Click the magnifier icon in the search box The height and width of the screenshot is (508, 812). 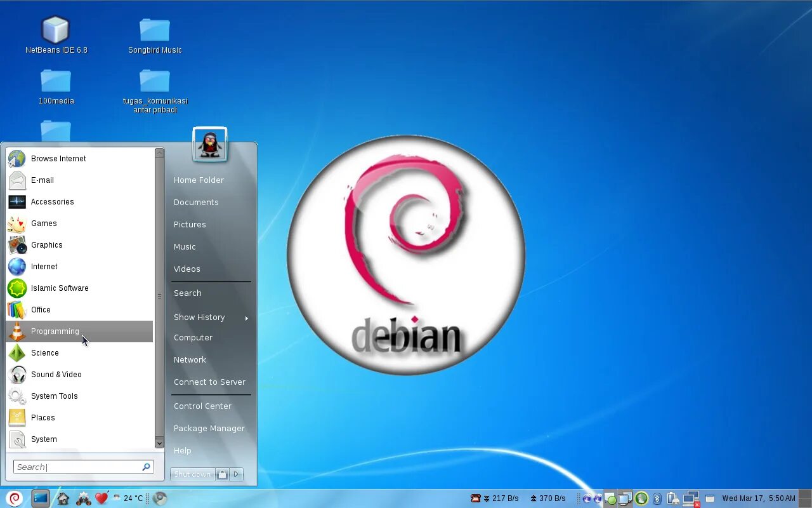pos(146,467)
